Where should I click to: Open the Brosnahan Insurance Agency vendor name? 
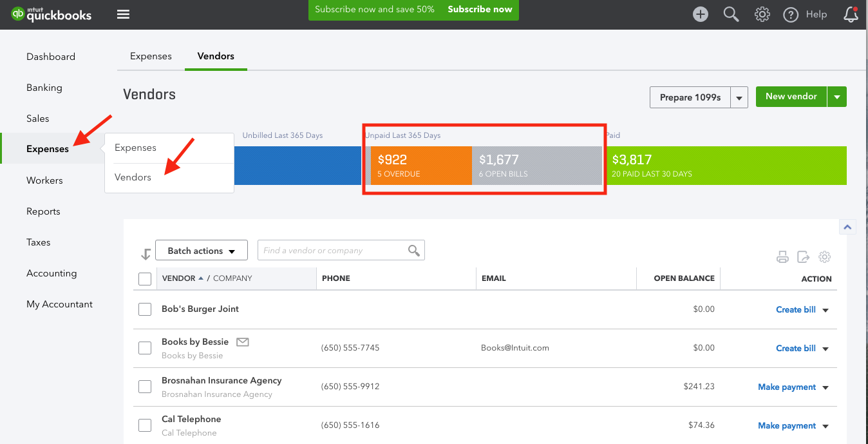(x=222, y=381)
